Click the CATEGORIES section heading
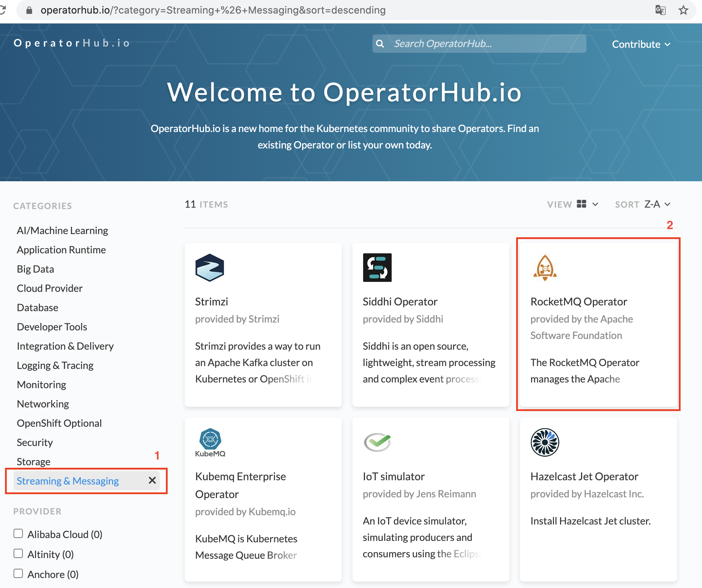 (x=42, y=206)
